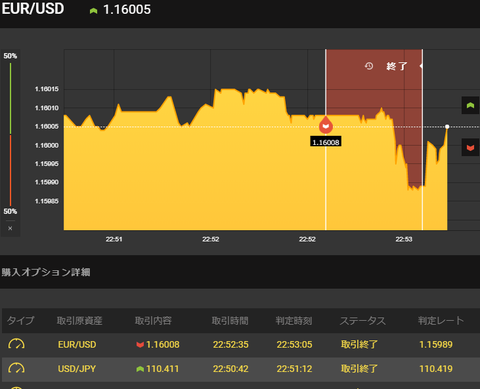Screen dimensions: 480x389
Task: Click 取引終了 status in USD/JPY row
Action: coord(359,369)
